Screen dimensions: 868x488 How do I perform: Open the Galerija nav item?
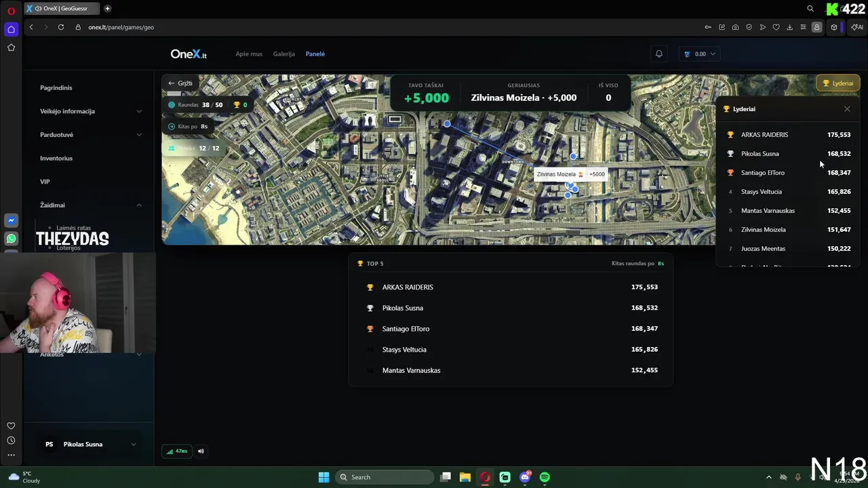[x=284, y=54]
